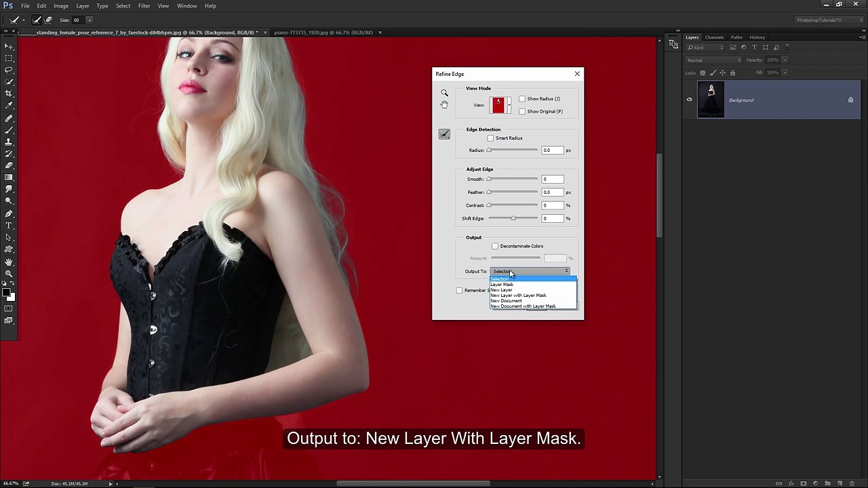Select the Rectangular Marquee tool
The width and height of the screenshot is (868, 488).
point(9,58)
